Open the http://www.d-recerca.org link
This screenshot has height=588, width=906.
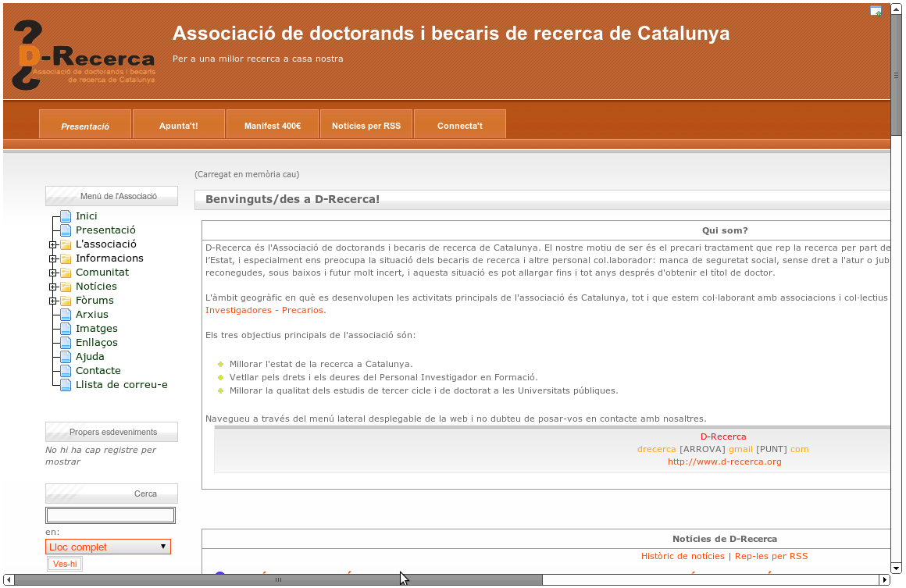click(724, 461)
